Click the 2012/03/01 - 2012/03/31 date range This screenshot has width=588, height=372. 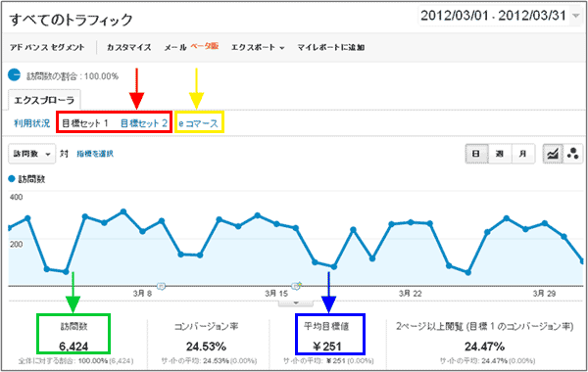click(493, 16)
